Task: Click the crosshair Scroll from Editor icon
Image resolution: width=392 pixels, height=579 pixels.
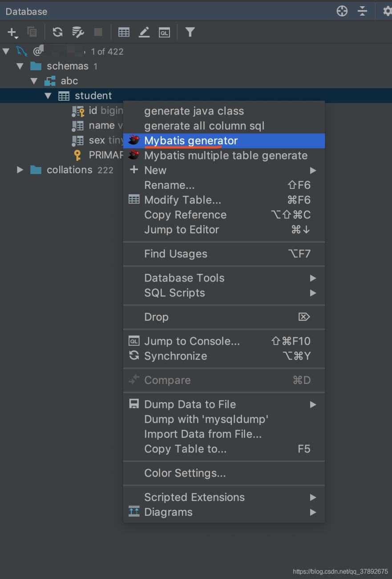Action: click(x=342, y=11)
